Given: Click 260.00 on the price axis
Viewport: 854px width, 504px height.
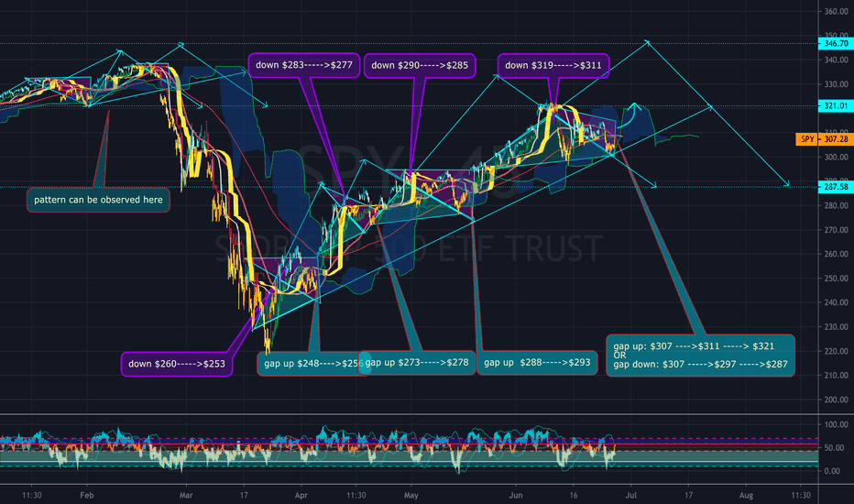Looking at the screenshot, I should coord(836,254).
